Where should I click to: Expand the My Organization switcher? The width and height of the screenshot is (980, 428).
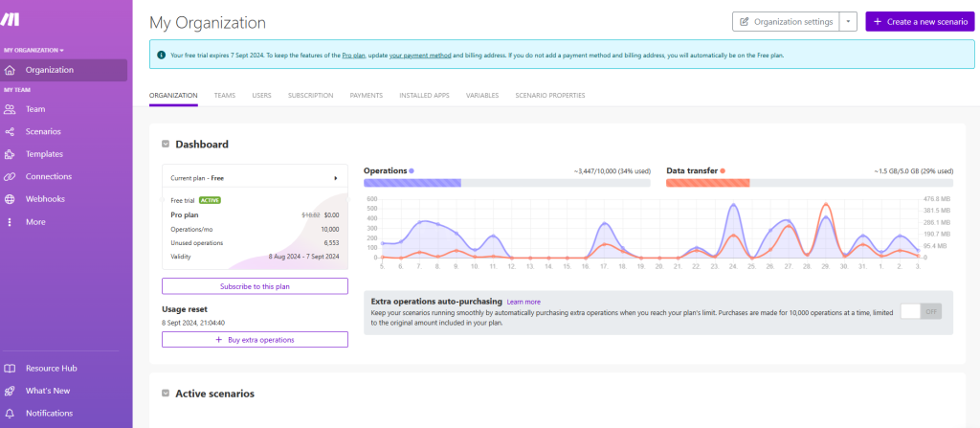[x=33, y=50]
